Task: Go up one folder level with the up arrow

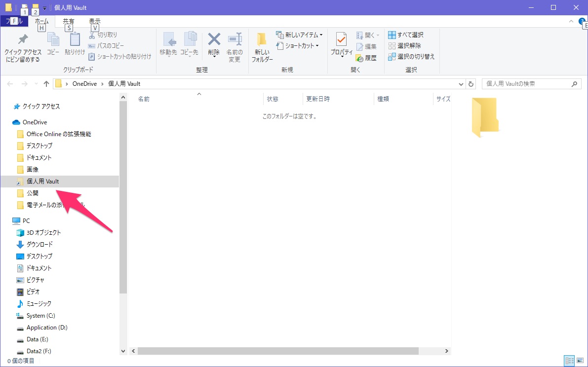Action: pos(46,84)
